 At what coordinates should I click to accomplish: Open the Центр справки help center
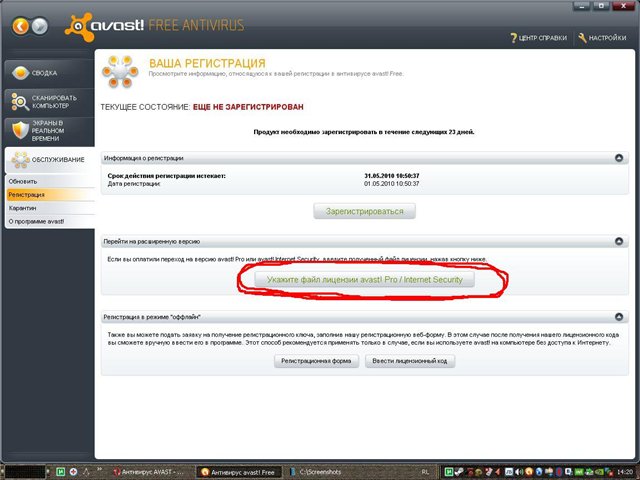(x=538, y=38)
